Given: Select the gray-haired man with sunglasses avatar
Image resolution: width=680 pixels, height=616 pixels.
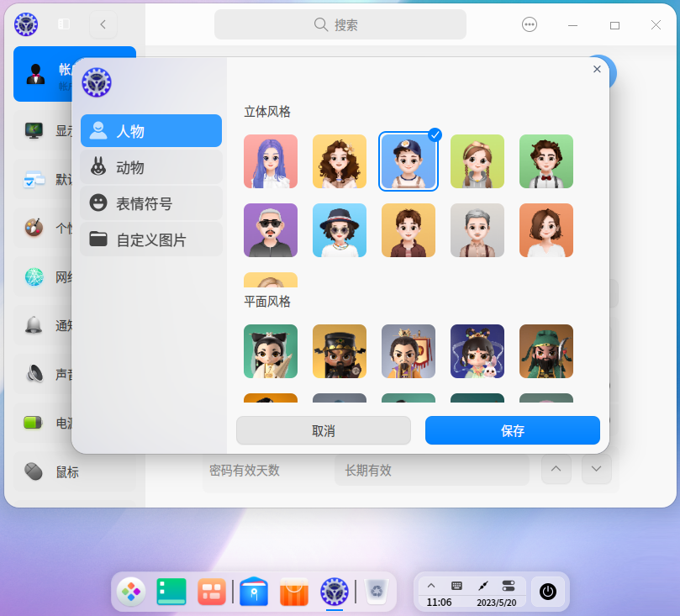Looking at the screenshot, I should pos(271,230).
